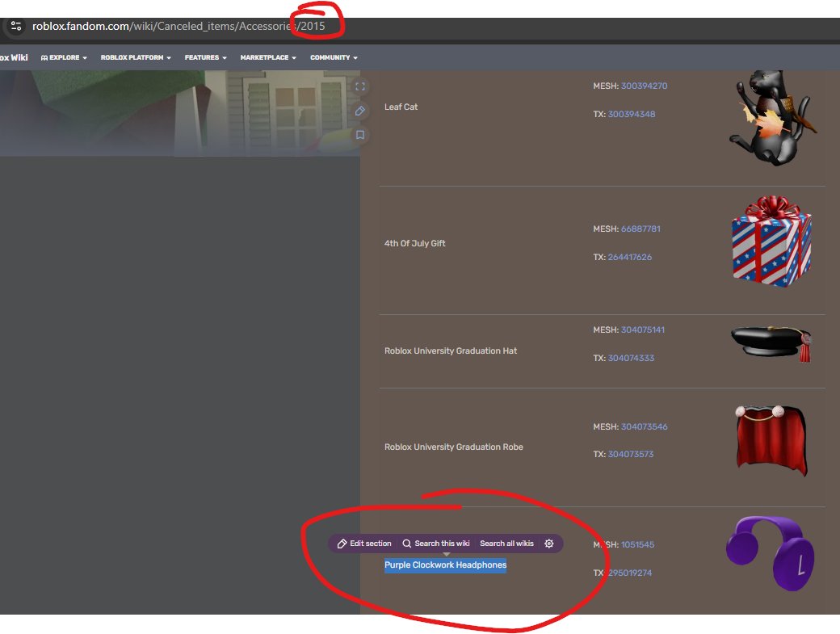Click the magnifier icon in popup toolbar

point(407,544)
